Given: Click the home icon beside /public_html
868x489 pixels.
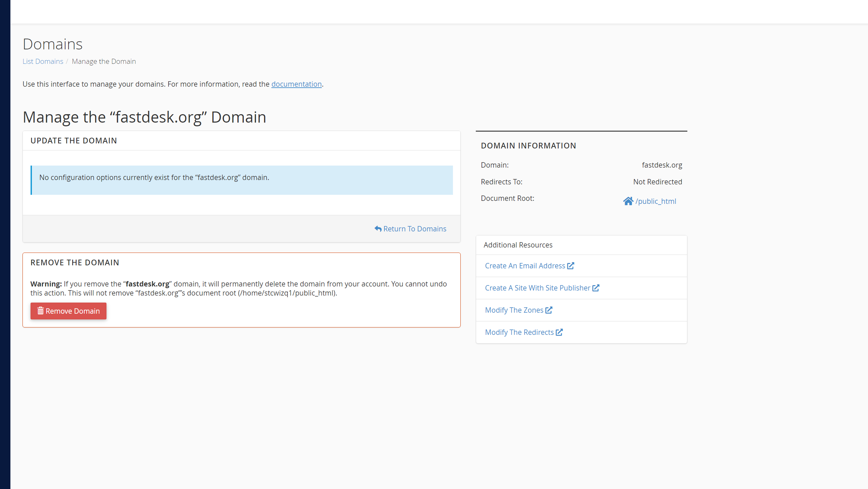Looking at the screenshot, I should pos(628,201).
